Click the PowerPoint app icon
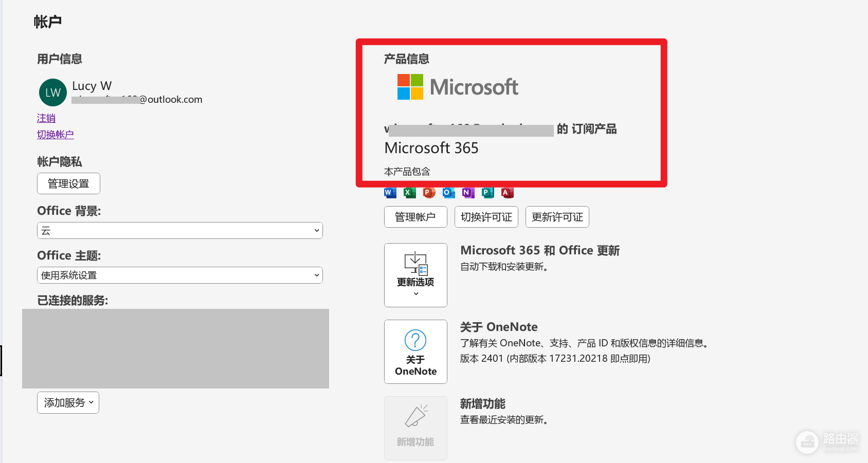Screen dimensions: 868x463 pos(429,193)
